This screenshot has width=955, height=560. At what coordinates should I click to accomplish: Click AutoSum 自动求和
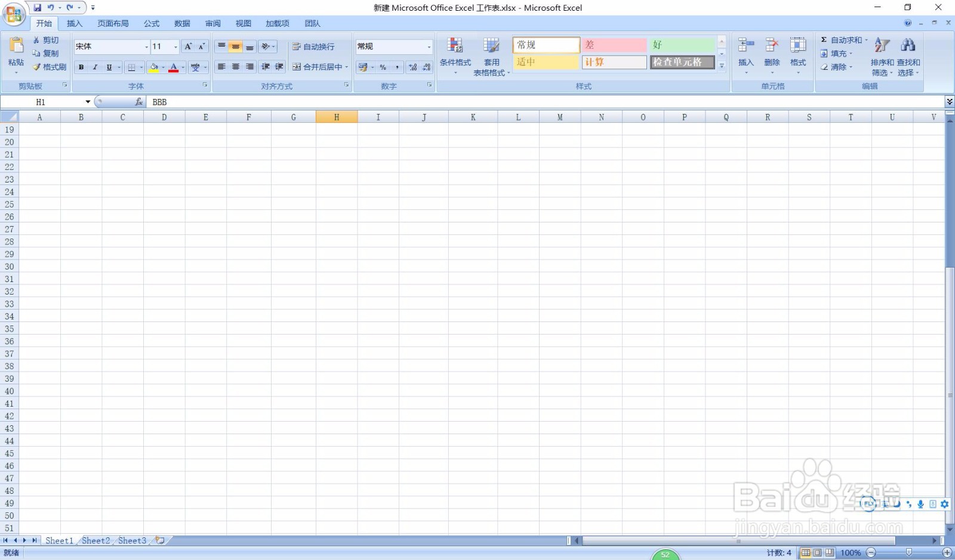pos(842,40)
